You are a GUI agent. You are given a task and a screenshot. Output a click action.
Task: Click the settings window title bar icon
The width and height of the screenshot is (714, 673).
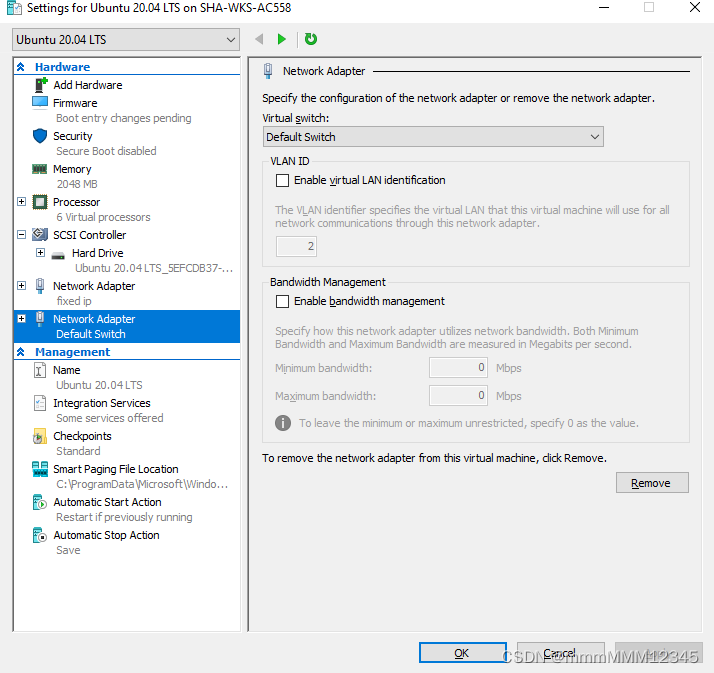15,8
